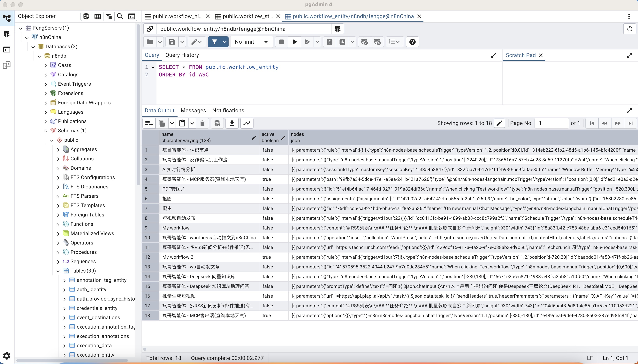
Task: Open the copy options dropdown arrow
Action: tap(172, 123)
